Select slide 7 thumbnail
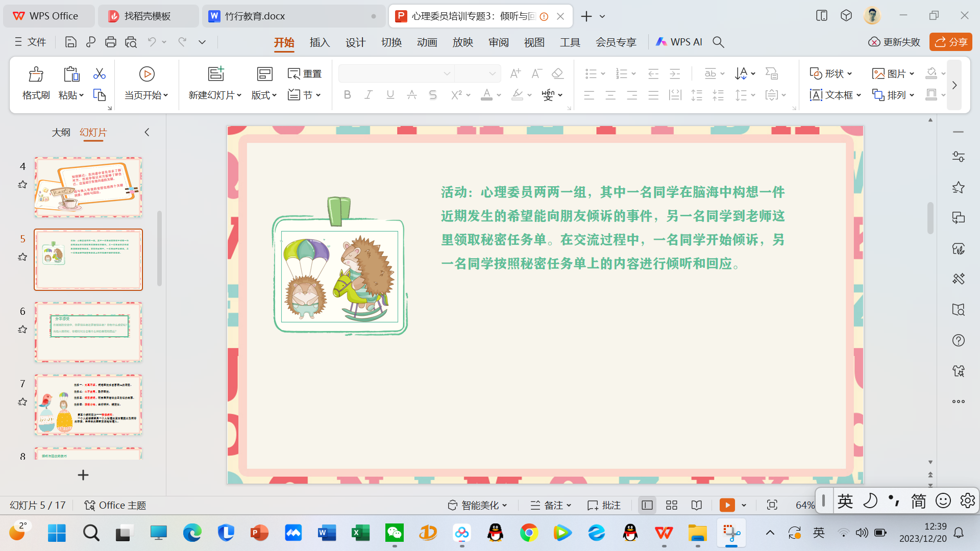The width and height of the screenshot is (980, 551). point(88,405)
